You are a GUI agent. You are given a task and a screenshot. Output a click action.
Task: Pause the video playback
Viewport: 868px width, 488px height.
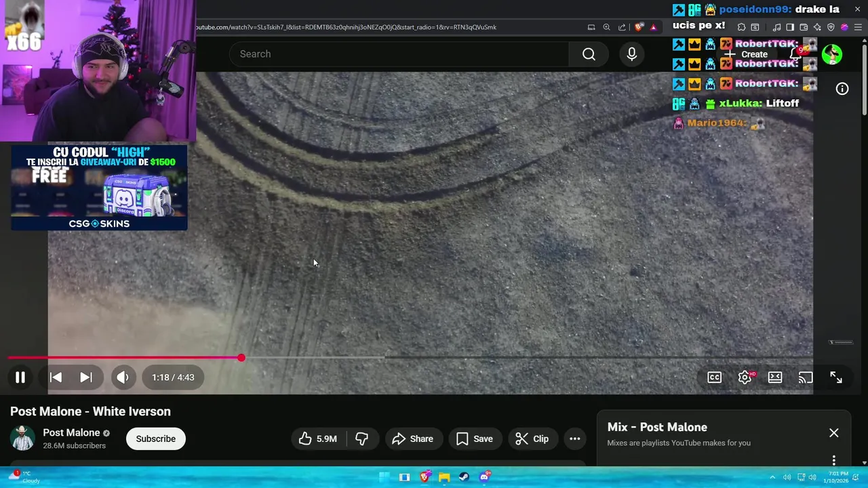pos(20,378)
